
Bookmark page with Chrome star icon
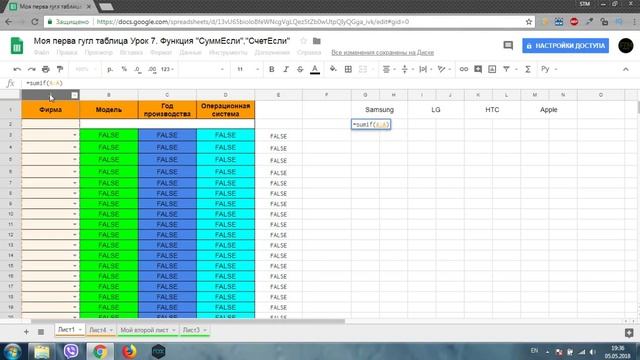(529, 22)
